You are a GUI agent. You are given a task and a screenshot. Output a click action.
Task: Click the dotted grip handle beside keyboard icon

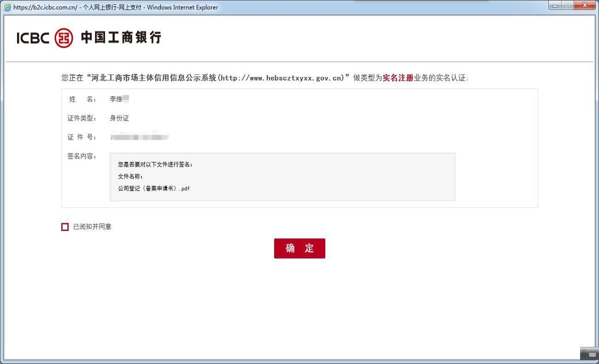coord(583,353)
